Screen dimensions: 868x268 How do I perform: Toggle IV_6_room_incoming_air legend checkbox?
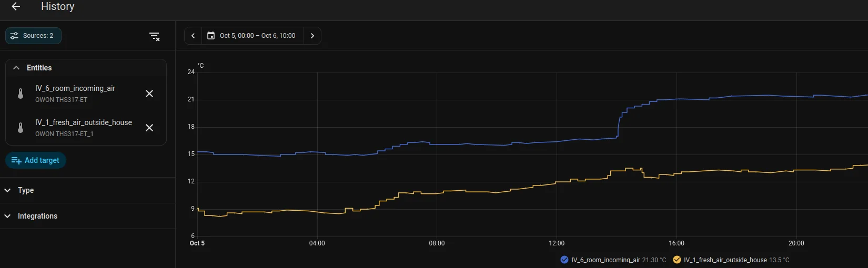point(564,260)
